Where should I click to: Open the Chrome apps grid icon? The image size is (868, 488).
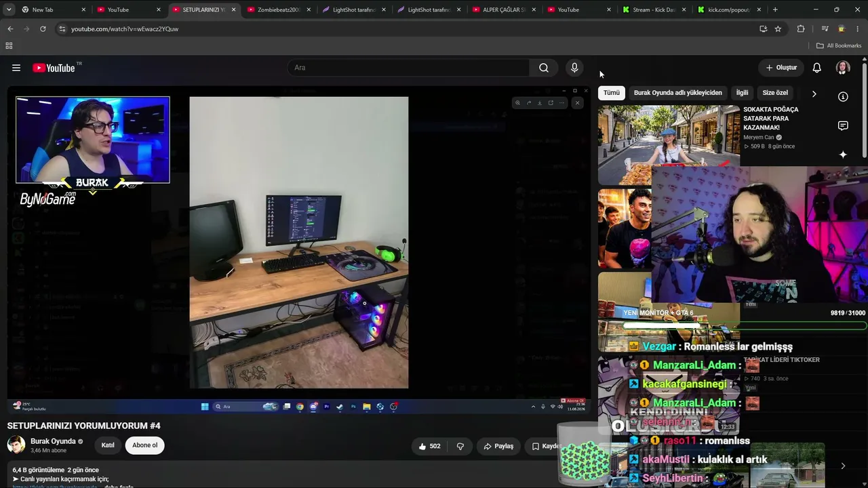tap(9, 45)
